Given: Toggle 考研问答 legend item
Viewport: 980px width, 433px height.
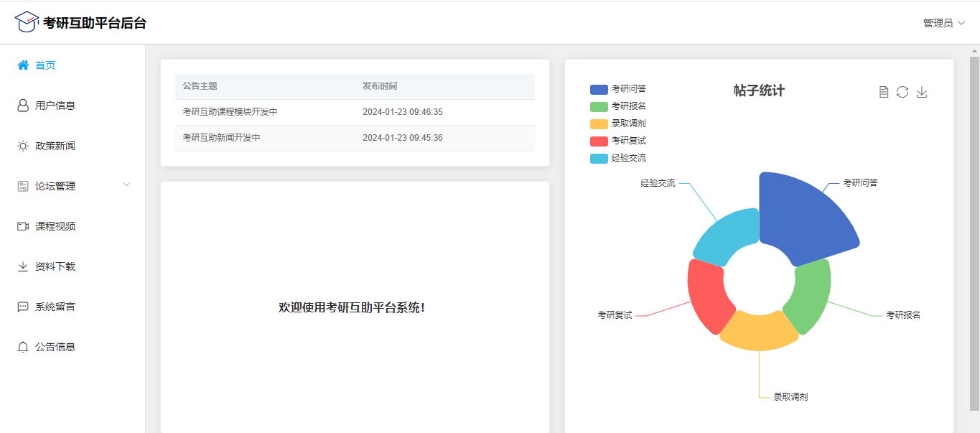Looking at the screenshot, I should [618, 89].
